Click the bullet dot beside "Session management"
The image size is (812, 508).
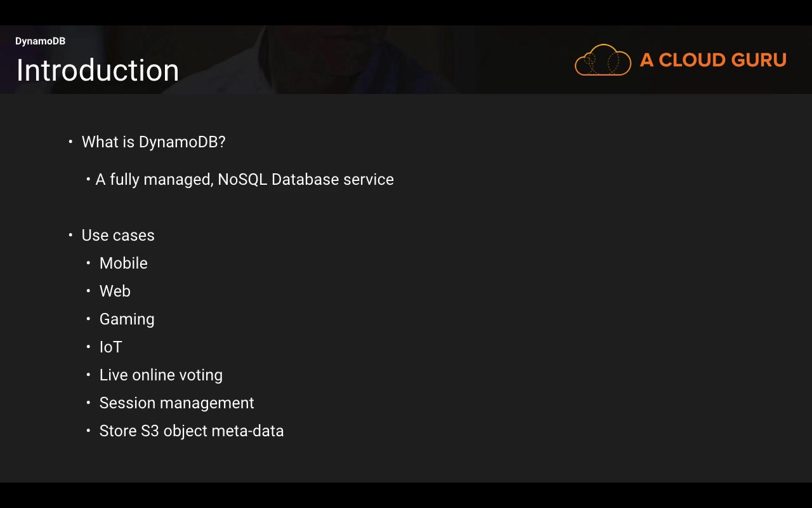tap(88, 403)
